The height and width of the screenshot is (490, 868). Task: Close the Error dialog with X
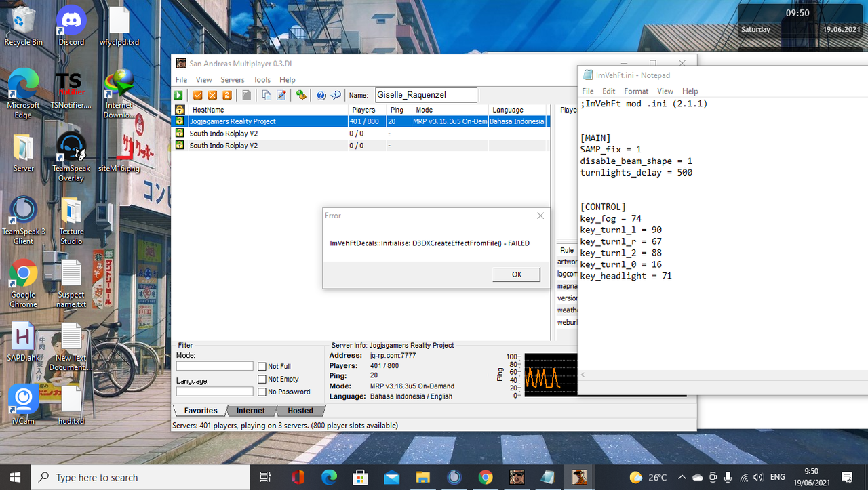[x=540, y=216]
